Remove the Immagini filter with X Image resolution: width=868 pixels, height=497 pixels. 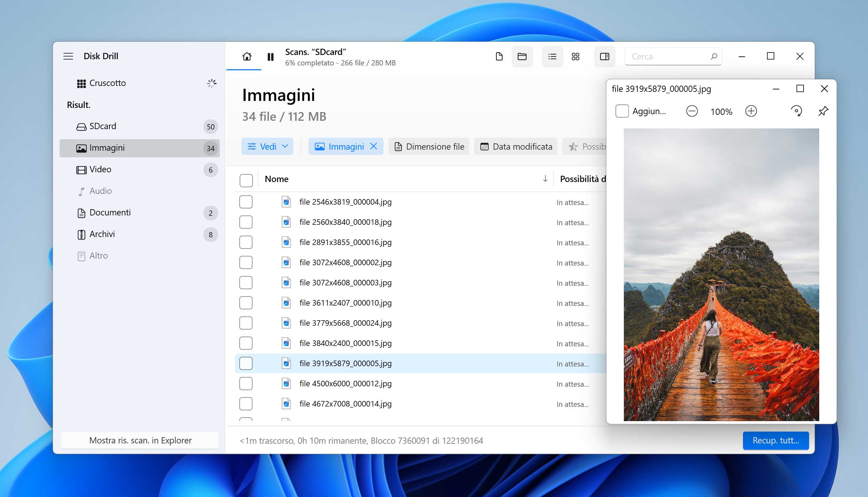(x=373, y=146)
